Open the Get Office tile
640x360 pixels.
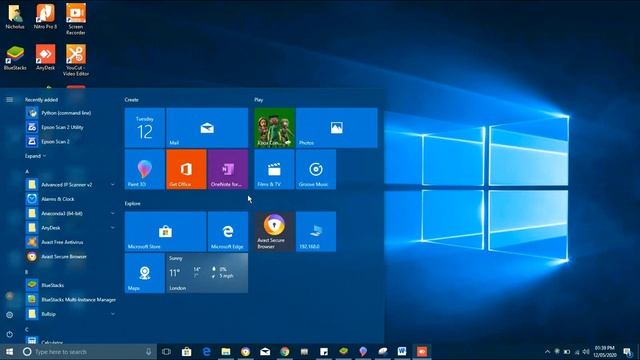186,169
